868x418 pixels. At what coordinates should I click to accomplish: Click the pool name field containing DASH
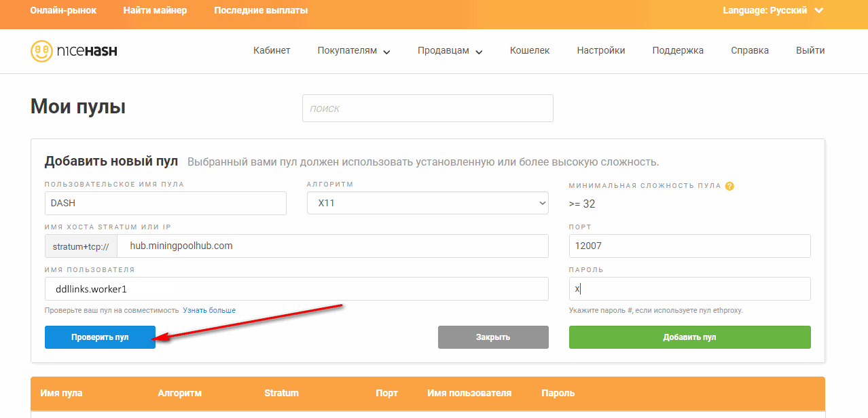click(166, 203)
